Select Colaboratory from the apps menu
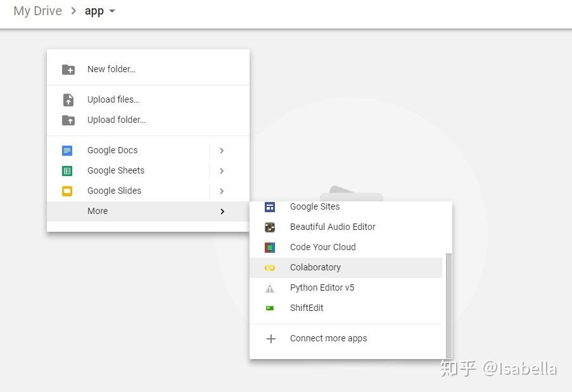The height and width of the screenshot is (392, 572). 315,267
